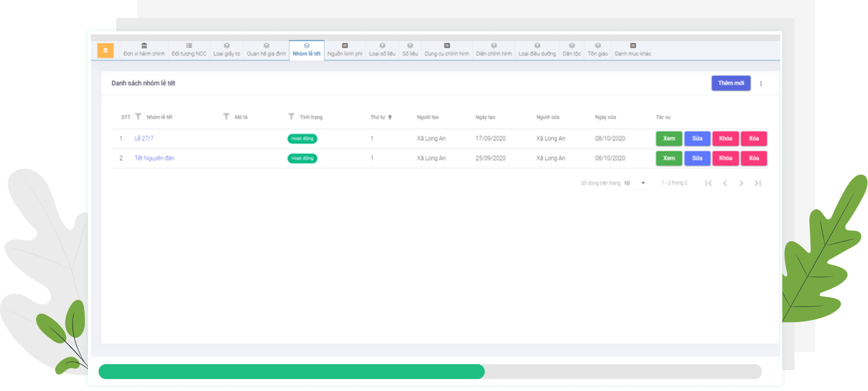Image resolution: width=868 pixels, height=391 pixels.
Task: Expand the rows per page dropdown
Action: click(x=643, y=183)
